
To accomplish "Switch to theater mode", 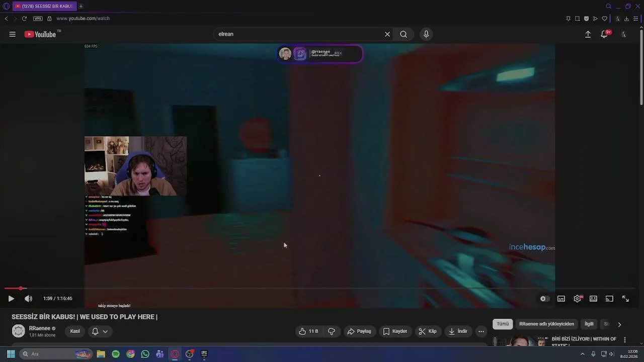I will click(x=593, y=299).
